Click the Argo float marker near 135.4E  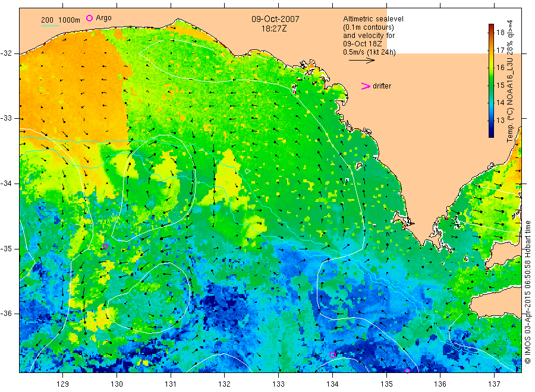407,371
